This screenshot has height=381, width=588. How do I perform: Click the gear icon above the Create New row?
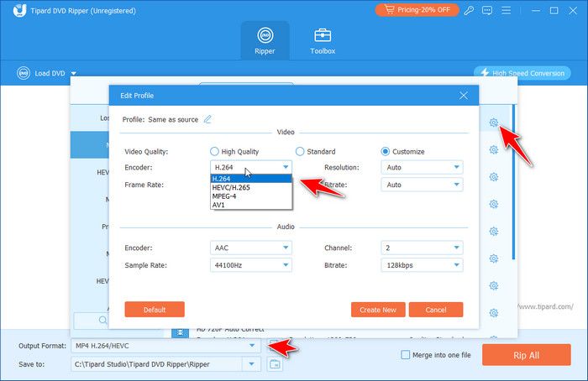494,286
